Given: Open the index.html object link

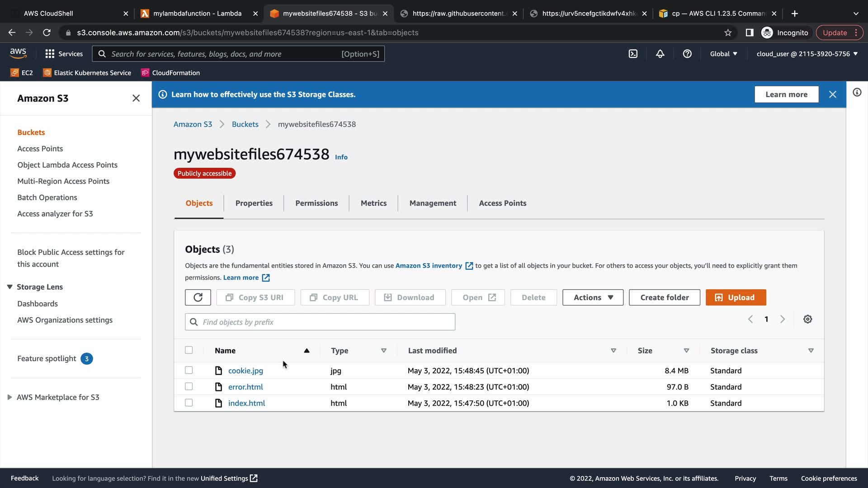Looking at the screenshot, I should tap(246, 403).
